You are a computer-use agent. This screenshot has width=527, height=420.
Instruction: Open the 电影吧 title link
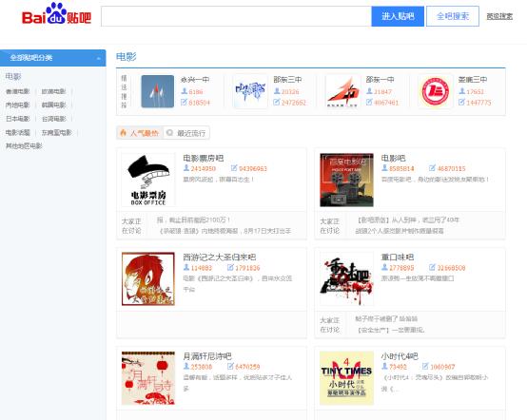[393, 158]
